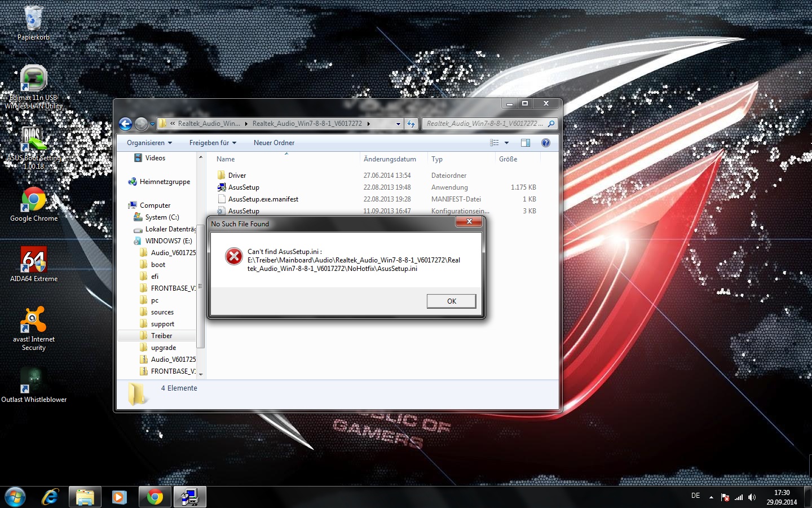Select the AsusSetup application file
812x508 pixels.
244,187
